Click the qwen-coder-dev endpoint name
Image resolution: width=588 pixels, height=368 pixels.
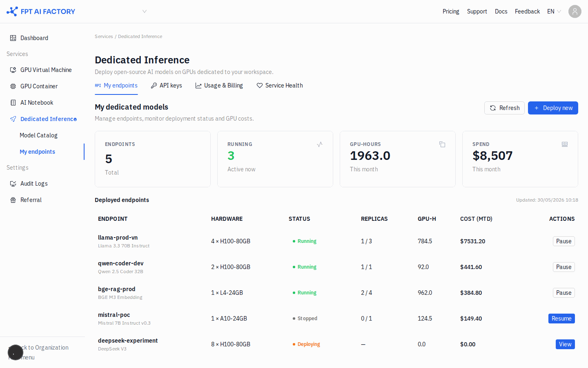pos(121,263)
